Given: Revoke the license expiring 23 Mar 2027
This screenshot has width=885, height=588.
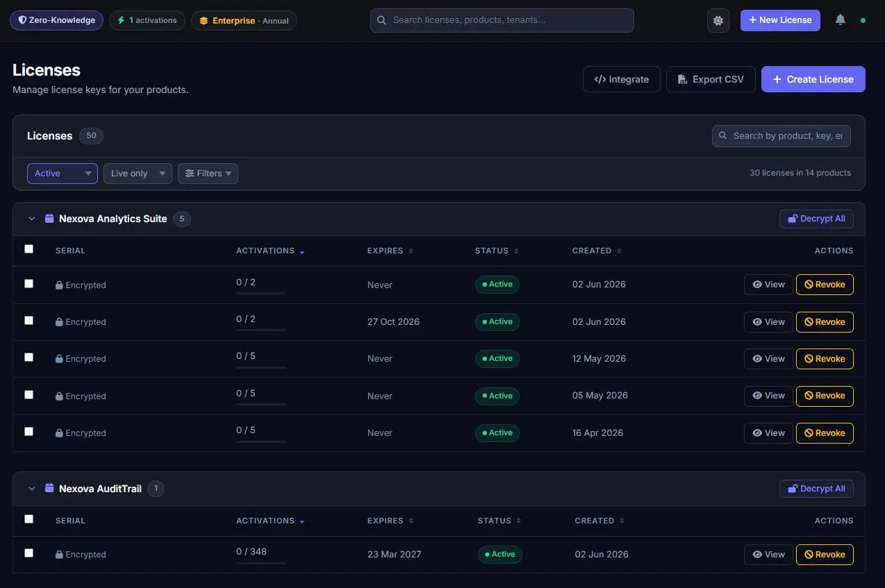Looking at the screenshot, I should (x=825, y=555).
